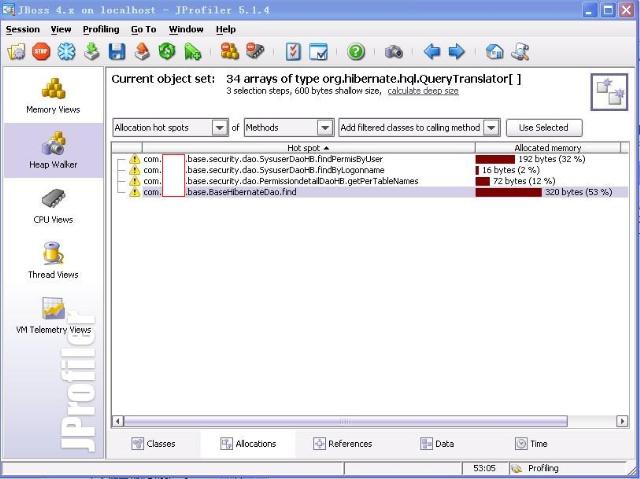
Task: Run garbage collector green recycle icon
Action: pos(167,52)
